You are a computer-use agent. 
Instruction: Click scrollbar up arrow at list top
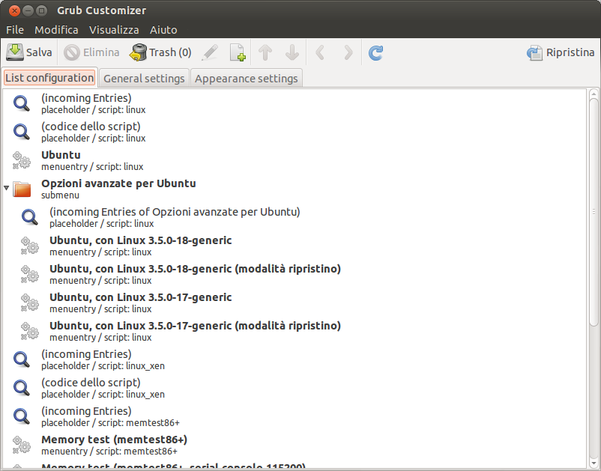[593, 94]
